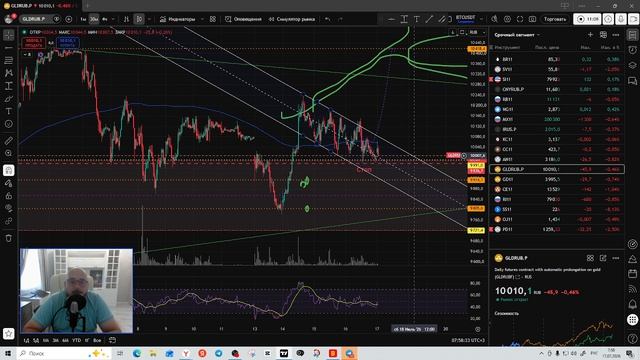Open the alerts clock icon in right sidebar
The image size is (640, 360).
tap(633, 50)
